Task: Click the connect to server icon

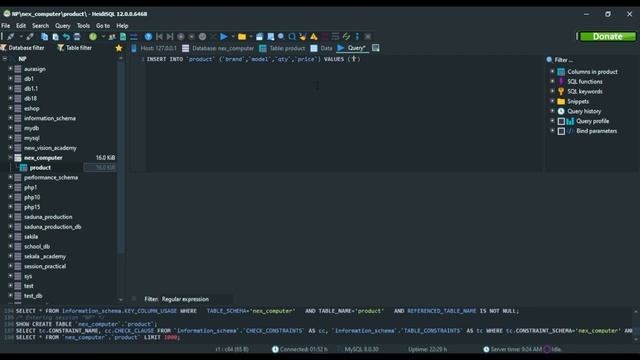Action: pyautogui.click(x=11, y=37)
